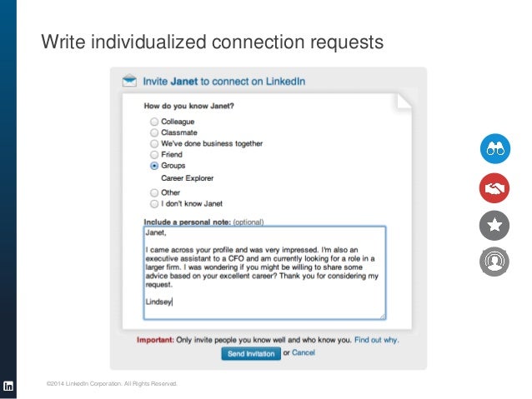Click the blue binoculars icon
This screenshot has height=399, width=532.
(494, 148)
